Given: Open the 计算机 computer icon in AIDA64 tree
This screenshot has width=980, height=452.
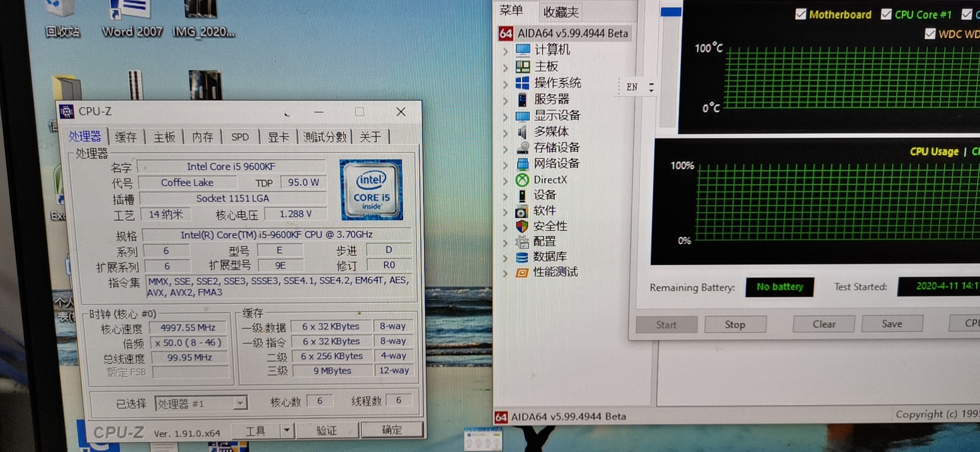Looking at the screenshot, I should click(523, 49).
